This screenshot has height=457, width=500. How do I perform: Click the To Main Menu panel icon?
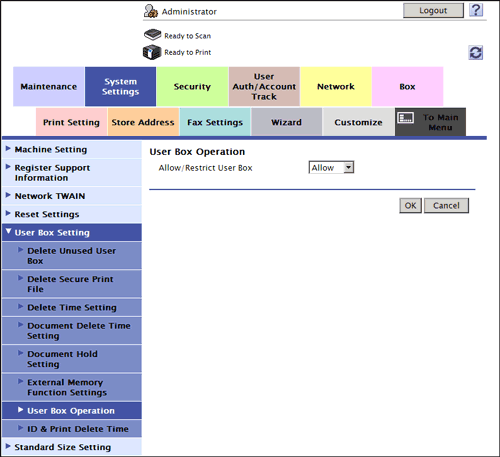[406, 118]
